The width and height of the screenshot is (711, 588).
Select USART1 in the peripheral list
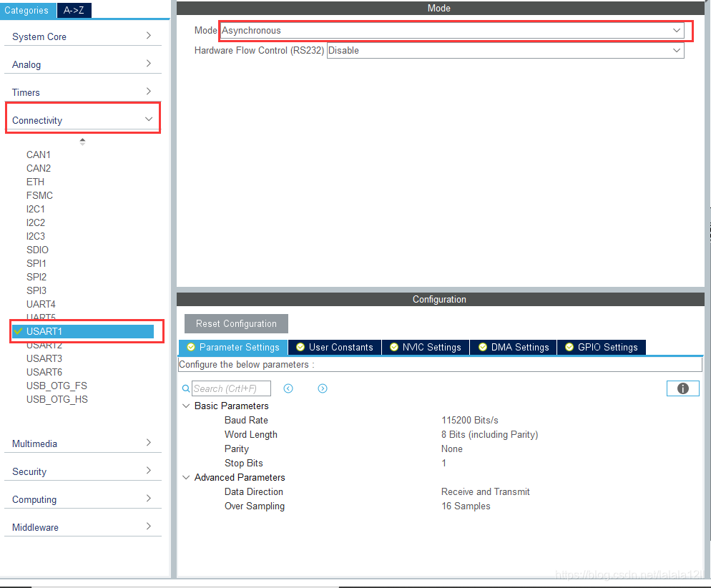pos(83,331)
